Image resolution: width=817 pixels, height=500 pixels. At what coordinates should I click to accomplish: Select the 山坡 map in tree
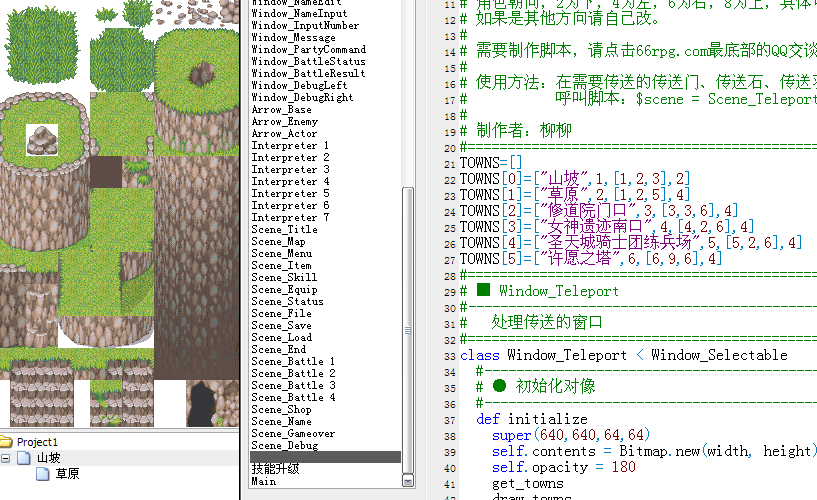(48, 458)
